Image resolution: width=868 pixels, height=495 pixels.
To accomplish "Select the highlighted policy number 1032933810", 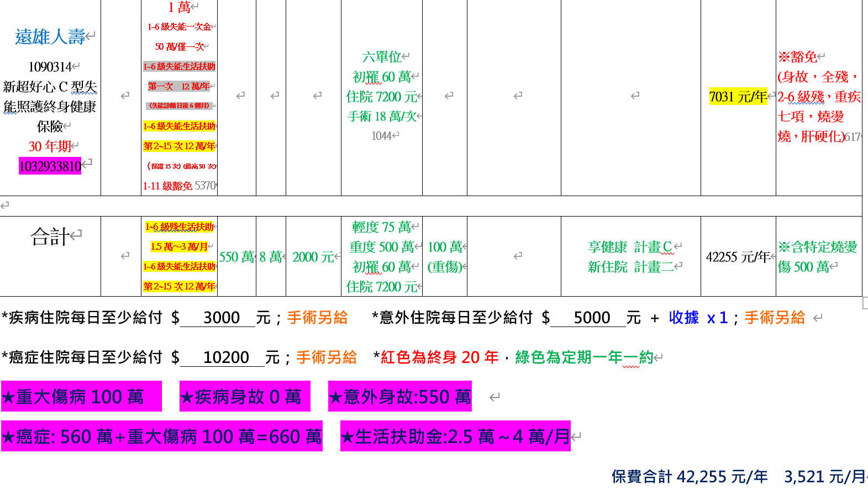I will 50,166.
